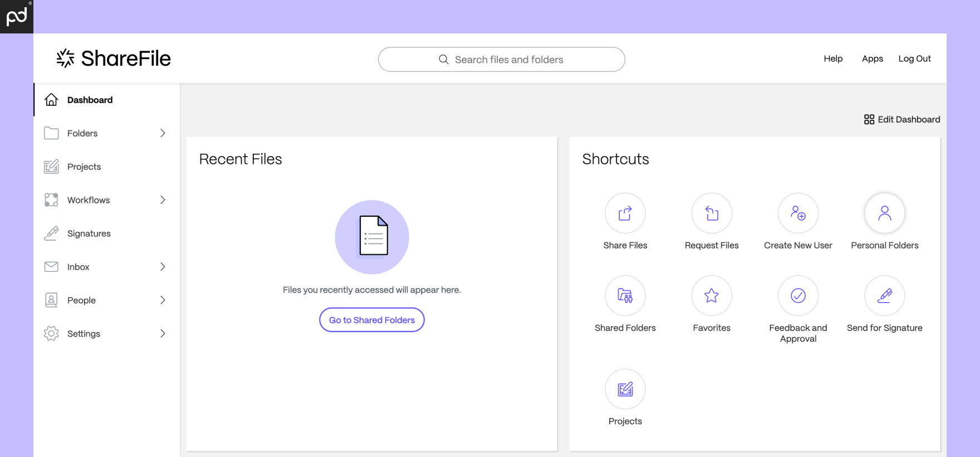Select Folders label in sidebar menu

pyautogui.click(x=82, y=133)
